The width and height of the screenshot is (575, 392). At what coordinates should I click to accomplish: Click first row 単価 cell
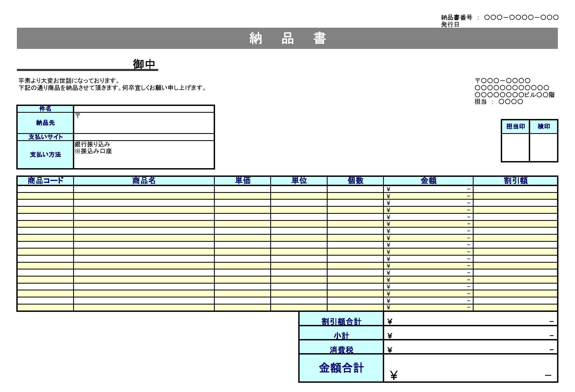(x=243, y=189)
